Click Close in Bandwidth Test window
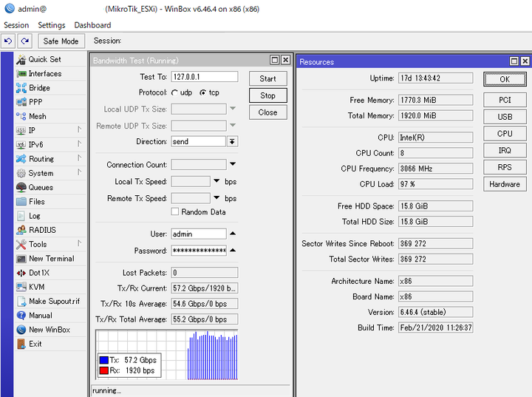Viewport: 532px width, 397px height. [268, 112]
